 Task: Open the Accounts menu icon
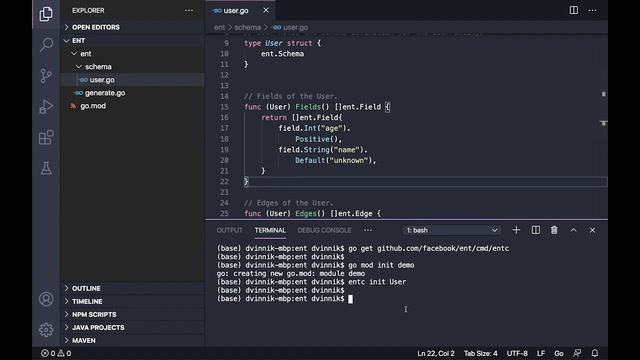pos(46,299)
